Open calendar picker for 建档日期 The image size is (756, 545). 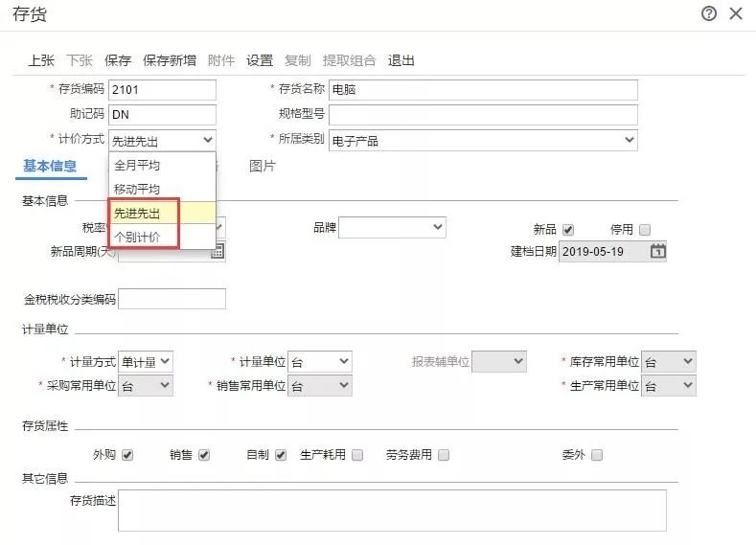pyautogui.click(x=657, y=252)
